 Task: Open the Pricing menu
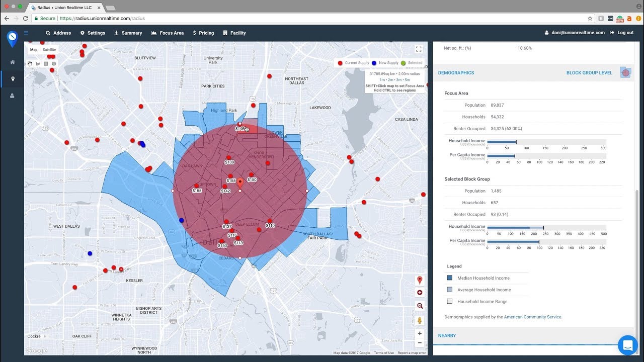tap(203, 33)
